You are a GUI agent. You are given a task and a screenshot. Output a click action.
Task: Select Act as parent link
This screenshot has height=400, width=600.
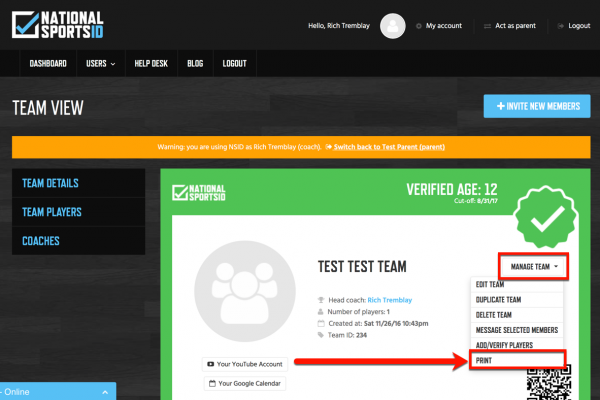point(515,26)
